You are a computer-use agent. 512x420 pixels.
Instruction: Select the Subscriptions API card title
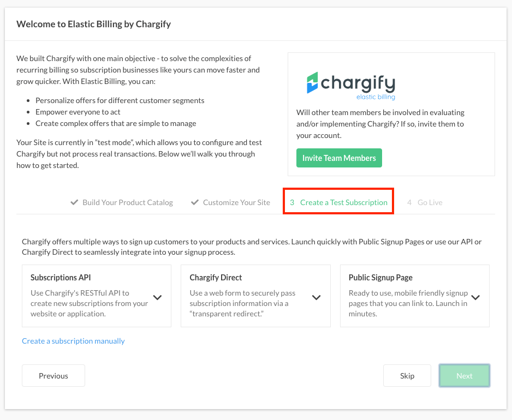tap(61, 278)
